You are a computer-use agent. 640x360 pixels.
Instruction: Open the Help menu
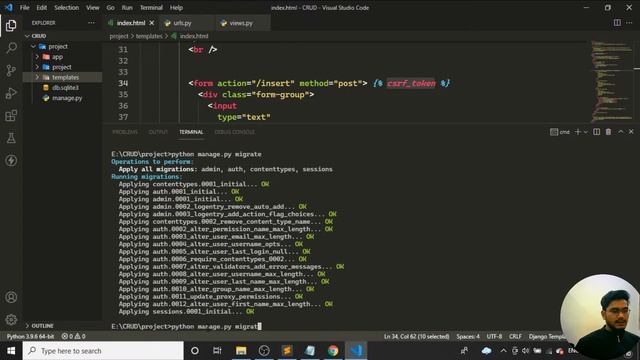(x=176, y=7)
